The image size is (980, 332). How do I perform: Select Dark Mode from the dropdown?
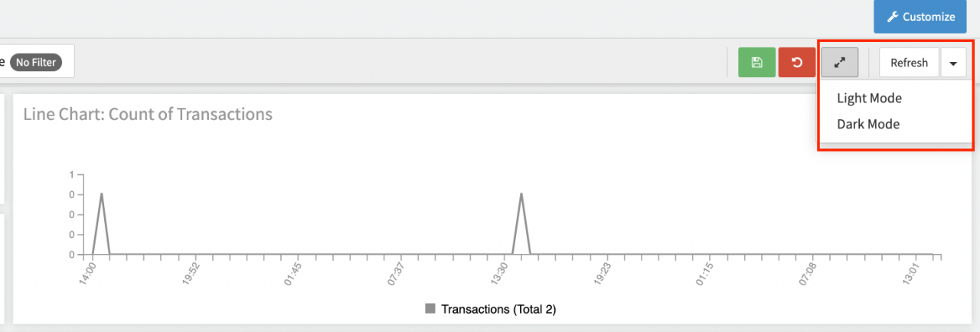[868, 124]
